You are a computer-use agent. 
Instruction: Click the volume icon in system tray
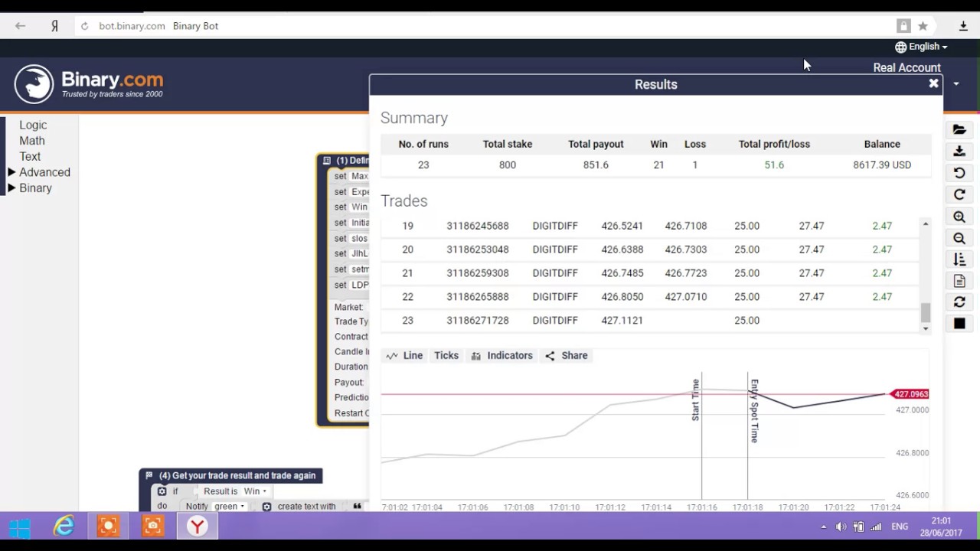pyautogui.click(x=841, y=527)
